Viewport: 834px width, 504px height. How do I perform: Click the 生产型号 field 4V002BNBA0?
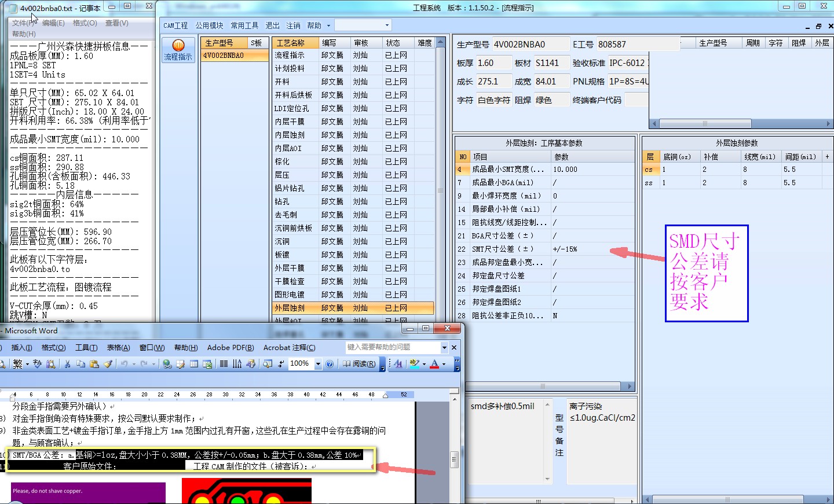[530, 44]
